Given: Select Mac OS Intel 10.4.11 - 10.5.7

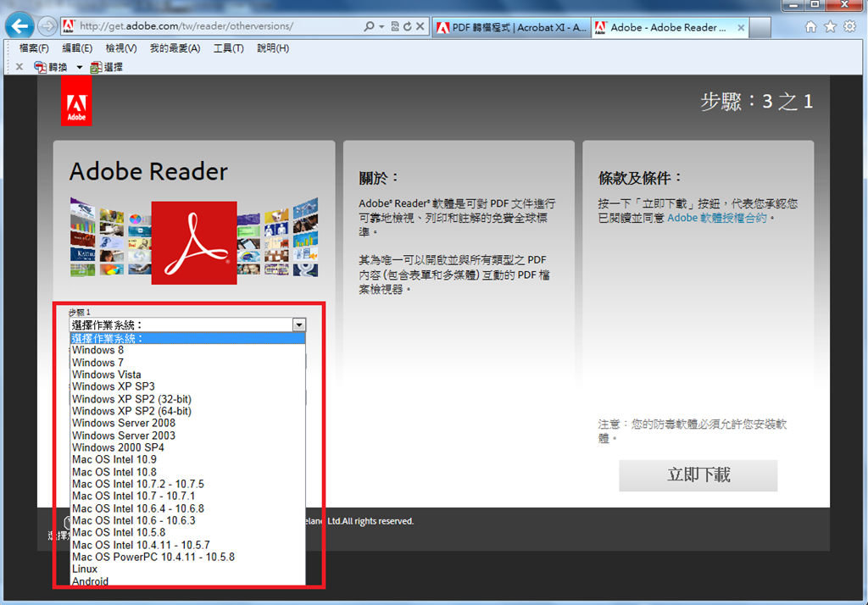Looking at the screenshot, I should coord(187,545).
